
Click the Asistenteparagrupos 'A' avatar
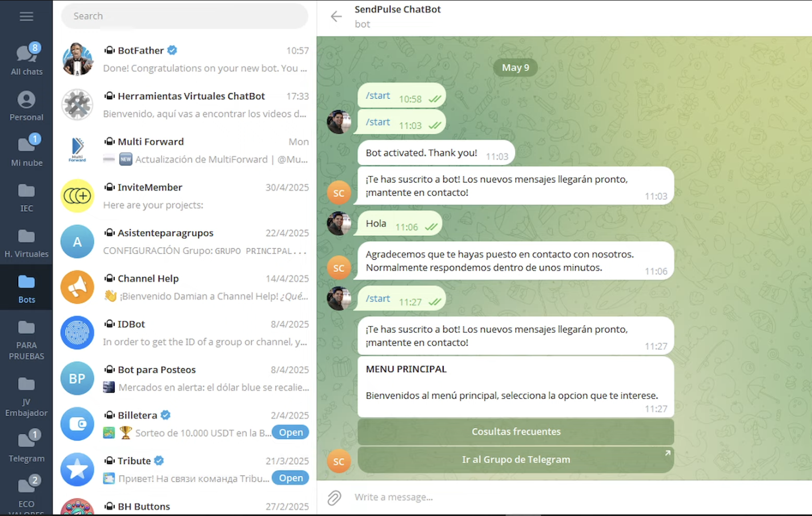pos(78,241)
